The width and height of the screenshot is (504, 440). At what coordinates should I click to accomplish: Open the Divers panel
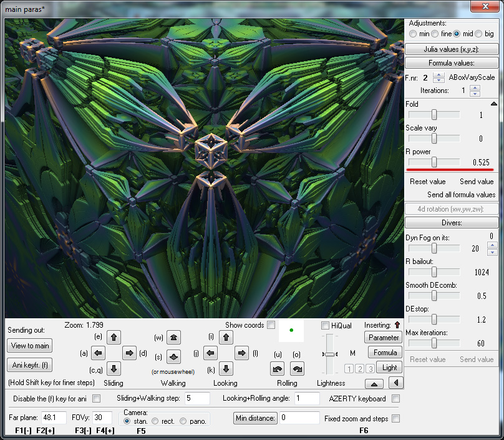coord(452,223)
